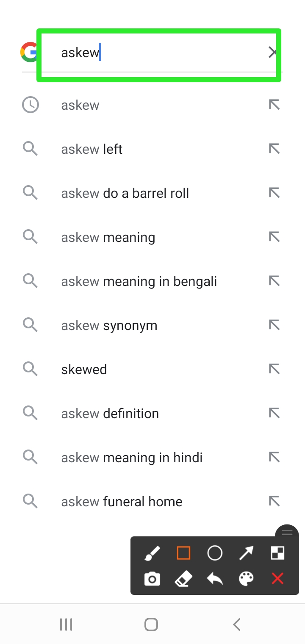Select the paintbrush drawing tool
Viewport: 305px width, 644px height.
[152, 553]
